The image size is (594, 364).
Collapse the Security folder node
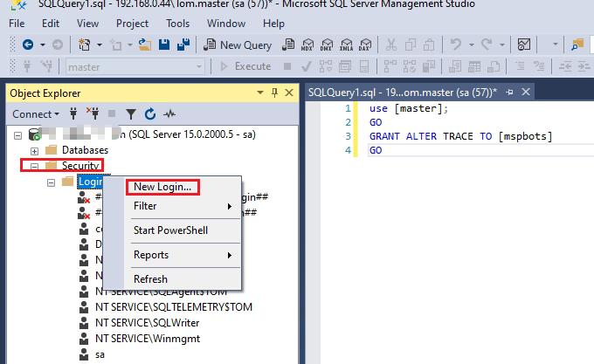(35, 166)
